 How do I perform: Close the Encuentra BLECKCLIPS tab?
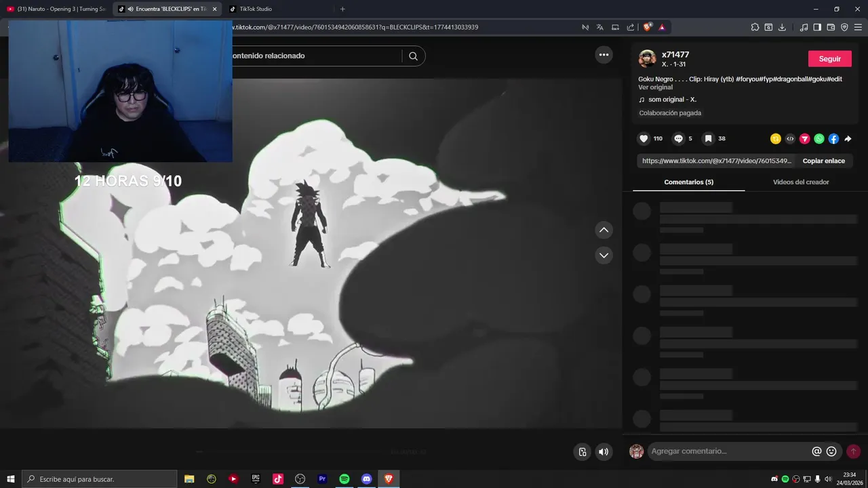point(215,9)
